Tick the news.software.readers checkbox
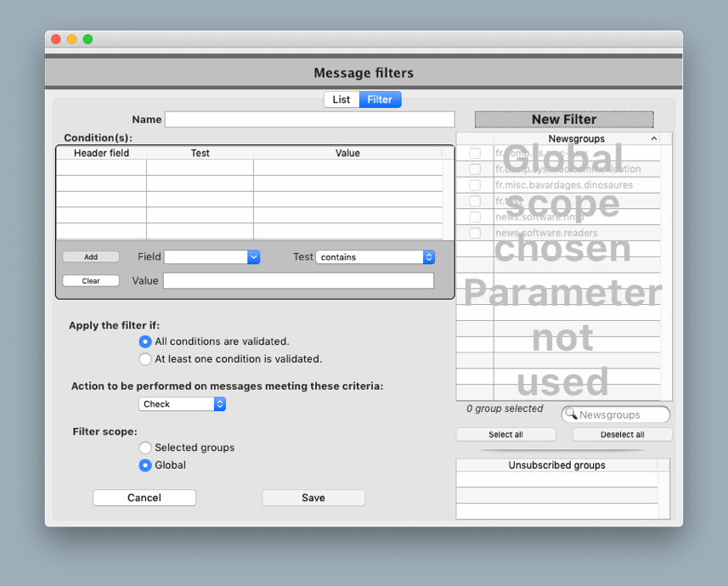The width and height of the screenshot is (728, 586). click(475, 233)
